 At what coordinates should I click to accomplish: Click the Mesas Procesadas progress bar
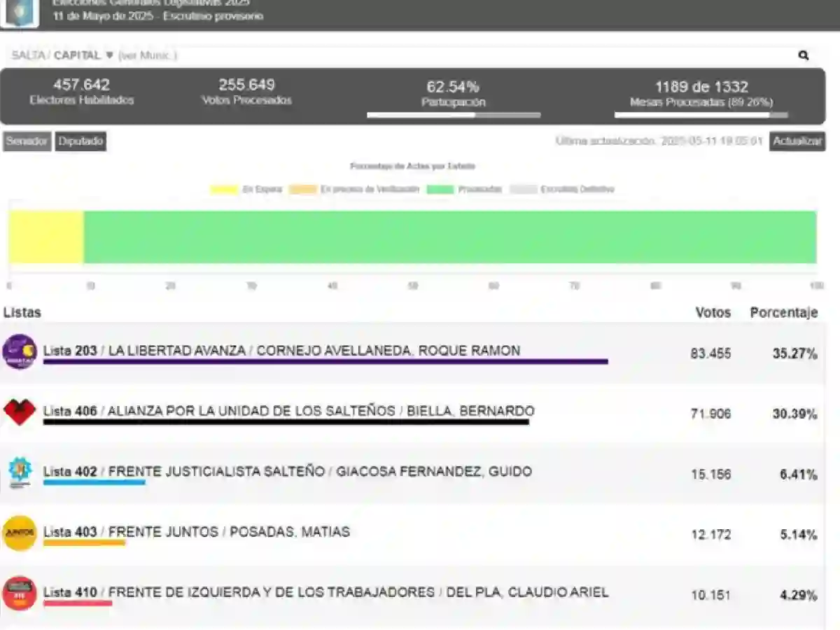click(x=701, y=115)
